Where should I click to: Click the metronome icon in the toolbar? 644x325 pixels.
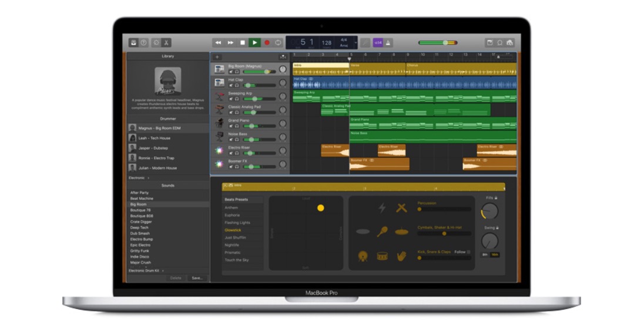389,43
